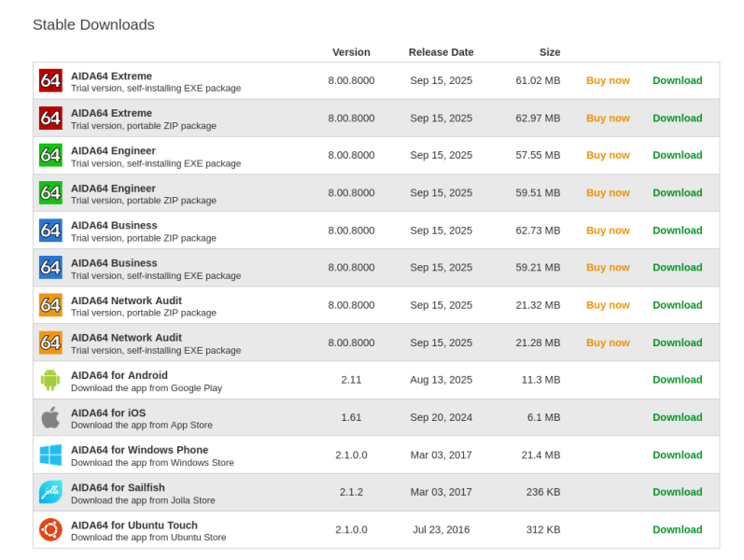Download AIDA64 Business portable ZIP

(677, 231)
